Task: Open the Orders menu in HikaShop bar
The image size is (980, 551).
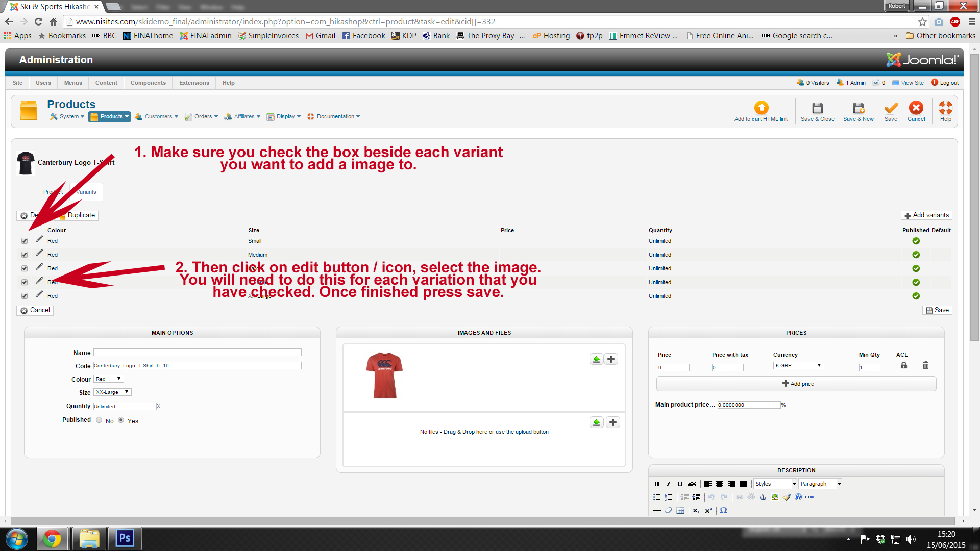Action: coord(202,117)
